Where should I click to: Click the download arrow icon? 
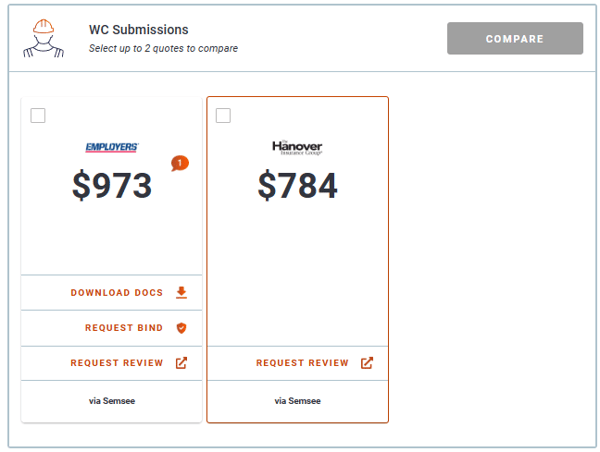tap(181, 292)
